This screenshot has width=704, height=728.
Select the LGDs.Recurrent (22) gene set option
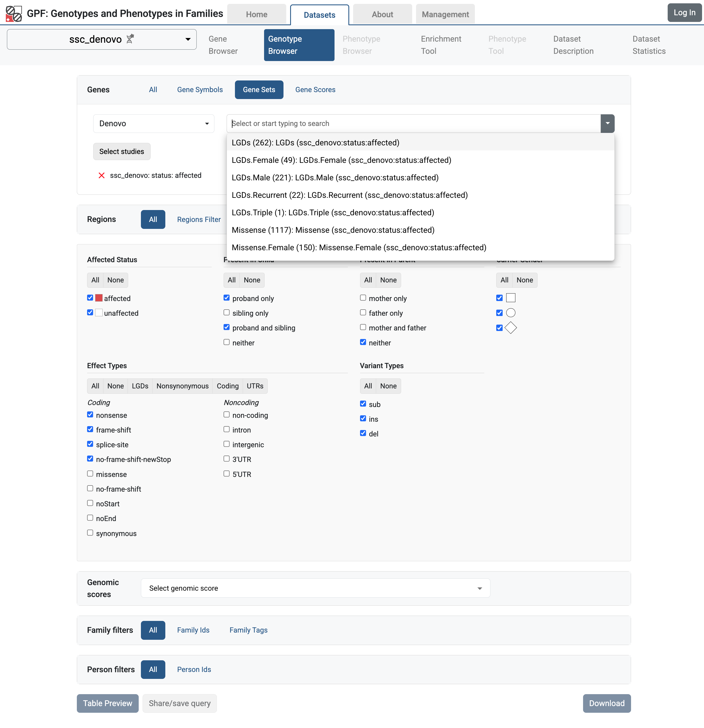point(350,195)
